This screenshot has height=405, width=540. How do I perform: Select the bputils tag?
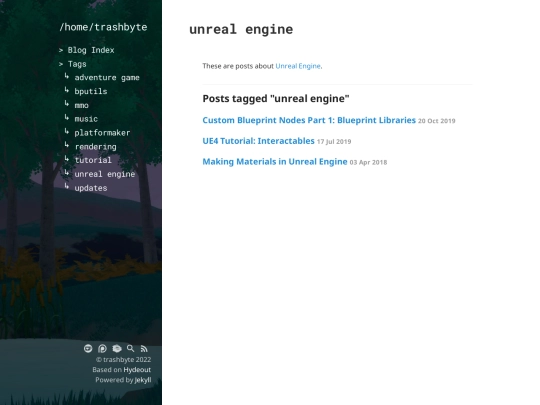91,92
